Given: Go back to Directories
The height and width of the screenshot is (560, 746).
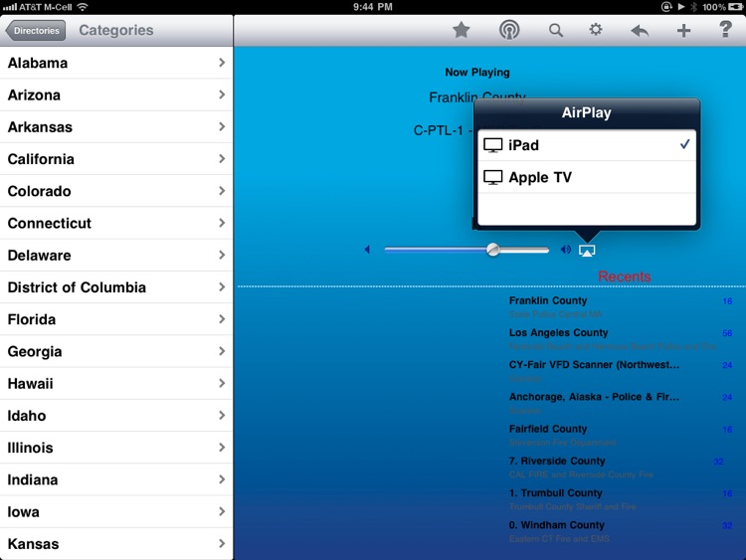Looking at the screenshot, I should coord(36,31).
